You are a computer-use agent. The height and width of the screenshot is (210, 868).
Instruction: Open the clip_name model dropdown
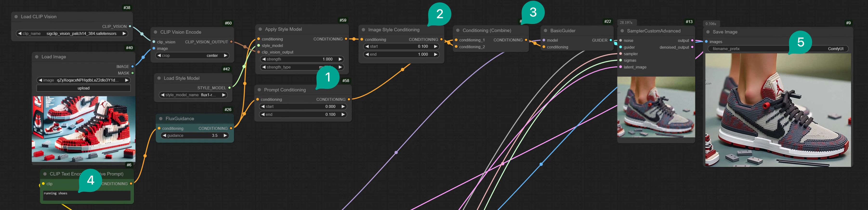[72, 33]
